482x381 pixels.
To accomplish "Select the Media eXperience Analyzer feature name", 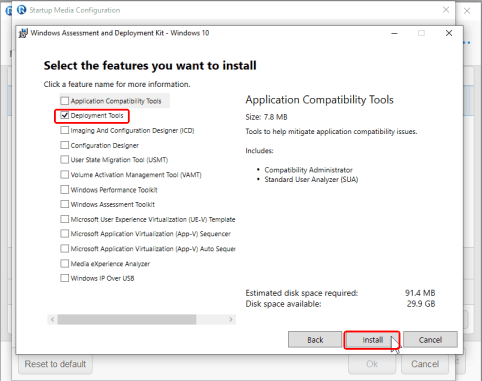I will pos(110,264).
